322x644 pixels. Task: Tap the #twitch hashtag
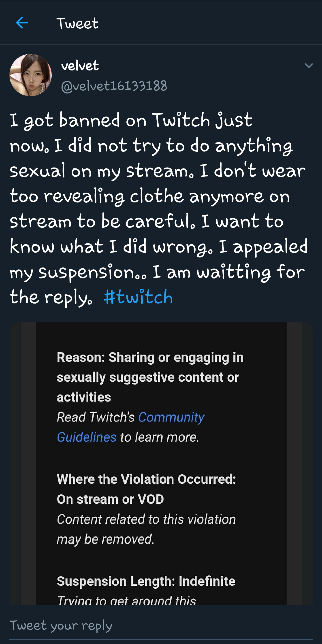point(138,297)
